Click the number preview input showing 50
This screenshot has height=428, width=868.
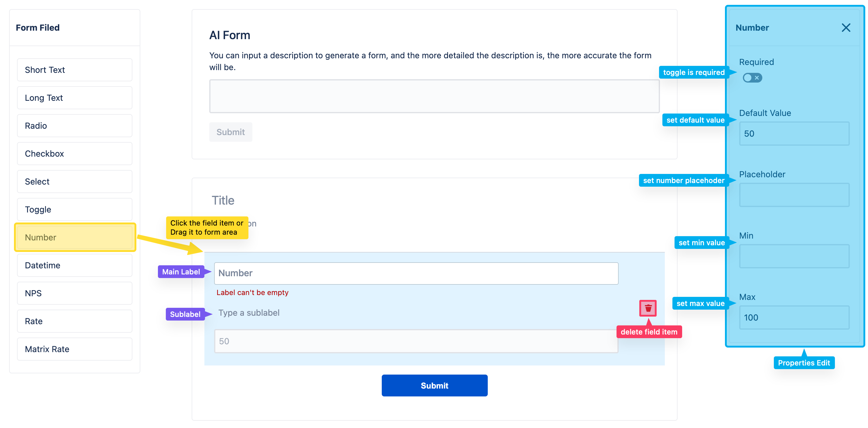coord(416,341)
